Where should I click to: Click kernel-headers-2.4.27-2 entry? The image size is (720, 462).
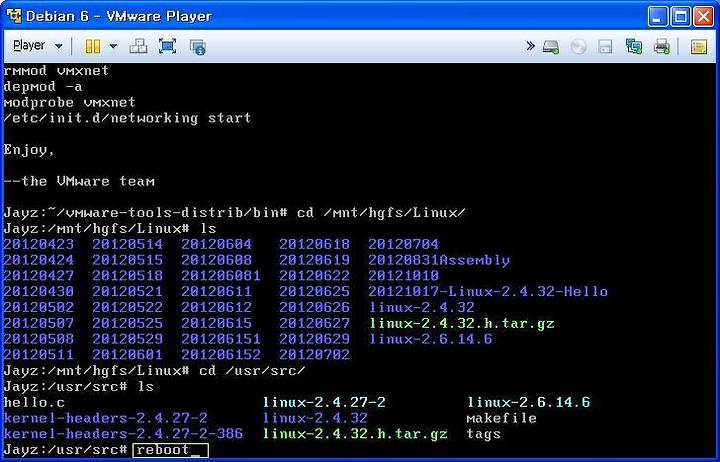tap(105, 418)
